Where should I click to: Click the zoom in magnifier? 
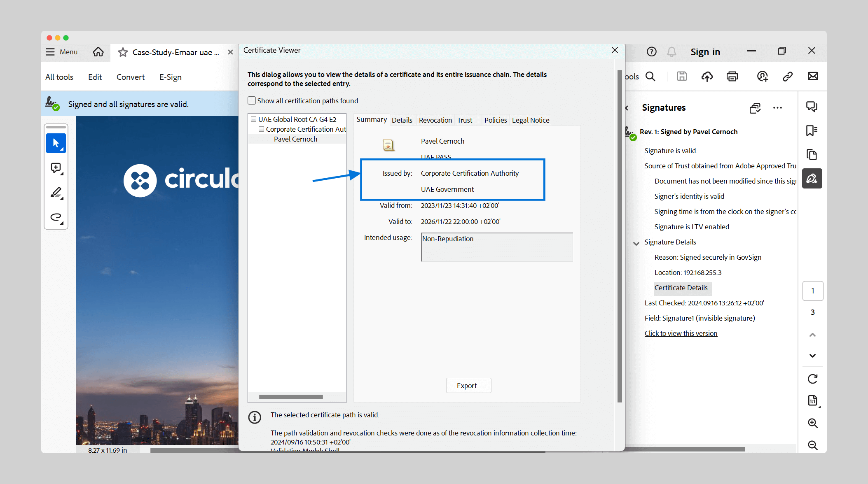pos(812,423)
